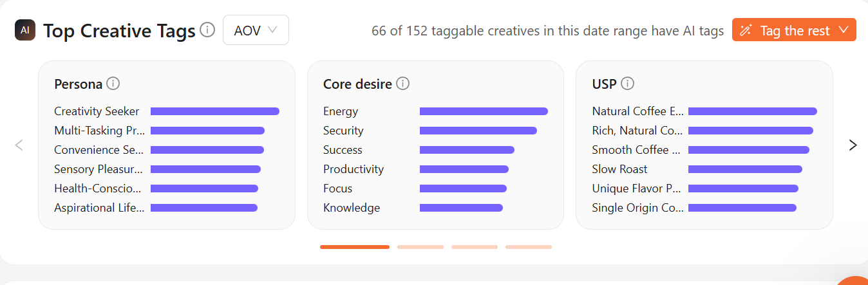Click the Energy core desire bar

[484, 111]
